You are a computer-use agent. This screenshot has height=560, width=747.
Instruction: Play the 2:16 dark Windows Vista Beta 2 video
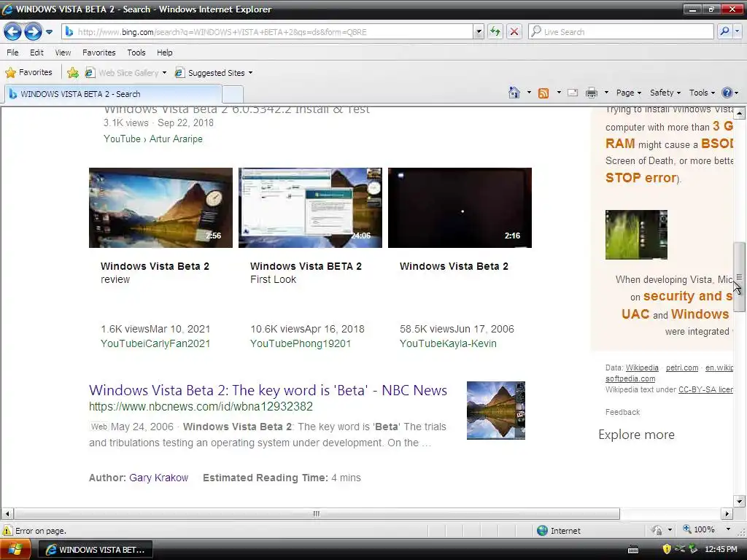pyautogui.click(x=460, y=208)
